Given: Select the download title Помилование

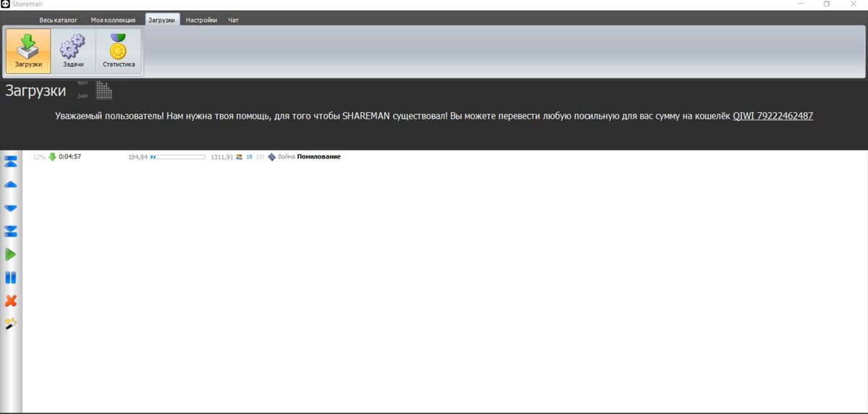Looking at the screenshot, I should pyautogui.click(x=319, y=156).
